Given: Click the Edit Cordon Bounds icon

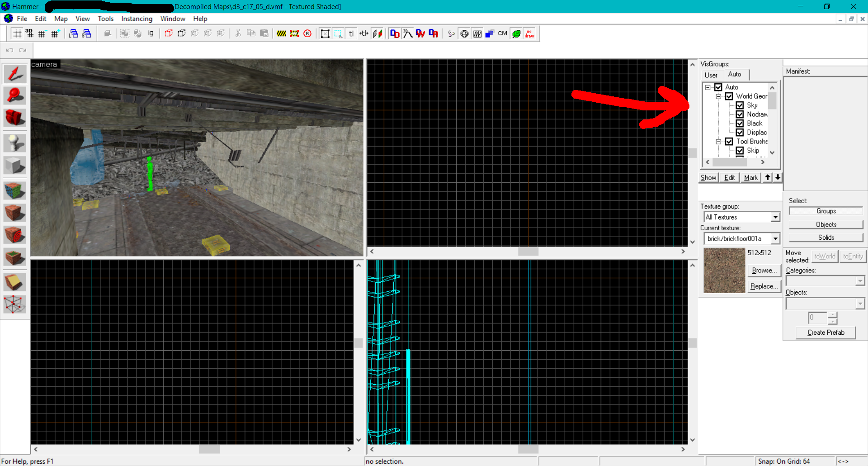Looking at the screenshot, I should pyautogui.click(x=295, y=33).
